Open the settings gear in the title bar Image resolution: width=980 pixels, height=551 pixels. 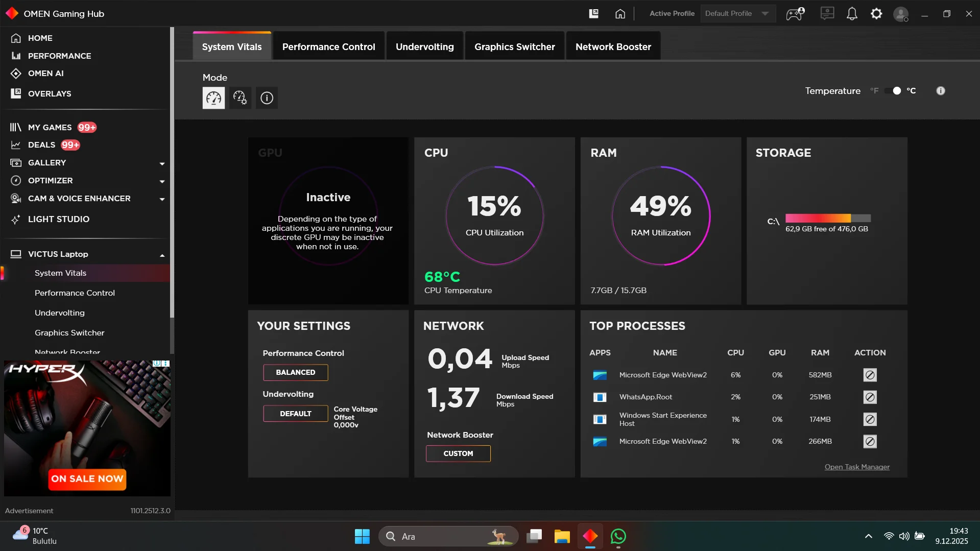pyautogui.click(x=876, y=14)
